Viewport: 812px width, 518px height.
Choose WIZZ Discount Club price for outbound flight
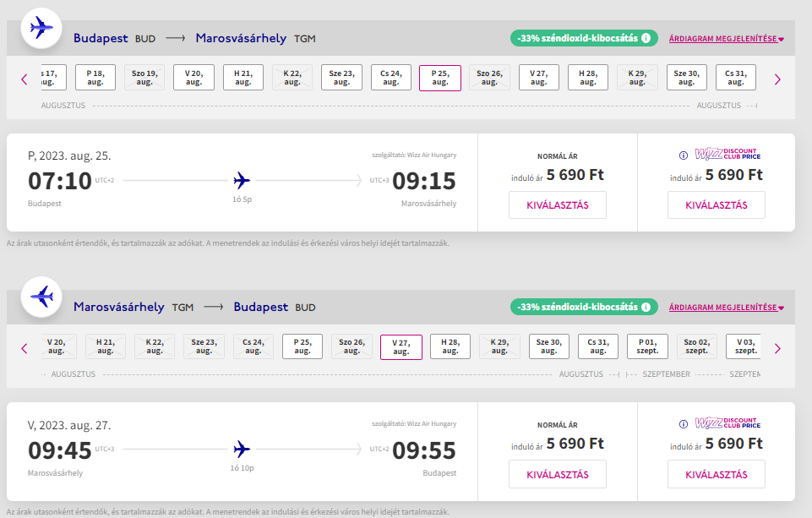pos(716,205)
